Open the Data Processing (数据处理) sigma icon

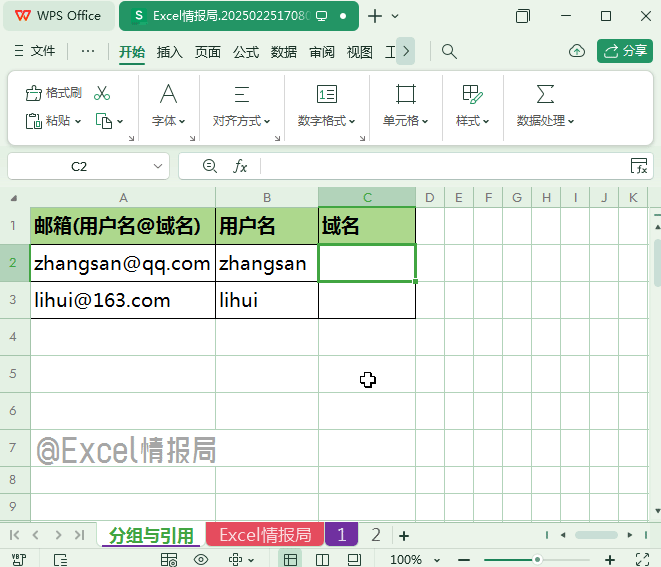coord(545,94)
